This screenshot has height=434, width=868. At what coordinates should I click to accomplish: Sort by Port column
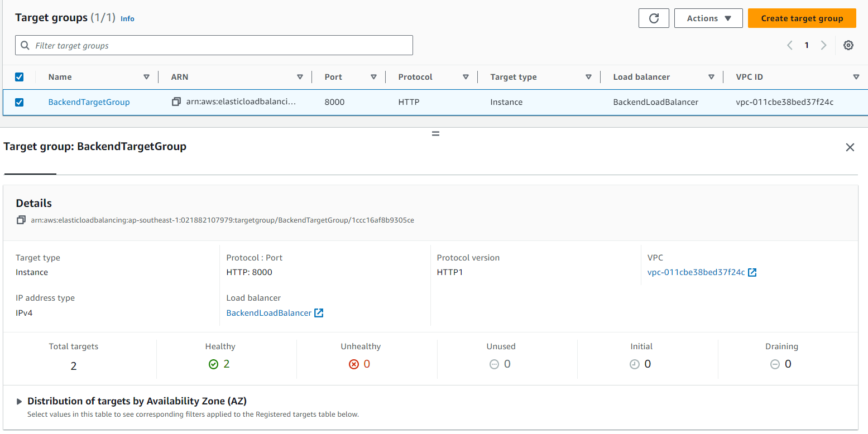pos(374,77)
